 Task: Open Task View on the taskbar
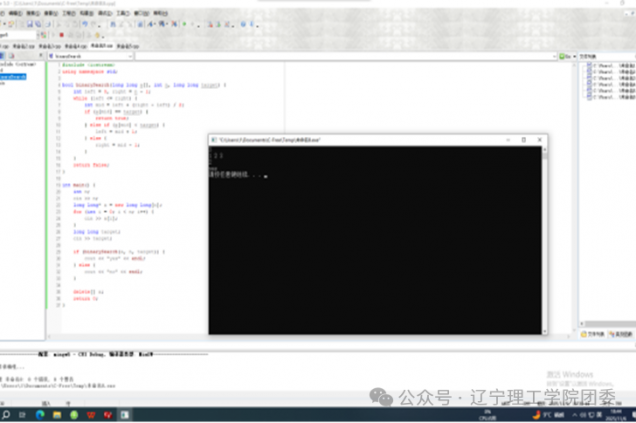coord(22,415)
